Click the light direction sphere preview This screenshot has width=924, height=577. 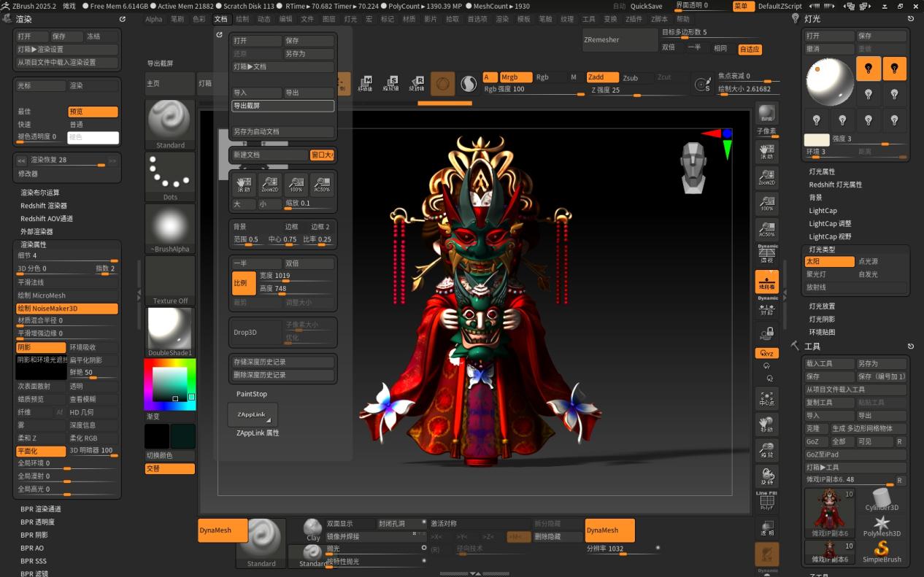tap(829, 81)
